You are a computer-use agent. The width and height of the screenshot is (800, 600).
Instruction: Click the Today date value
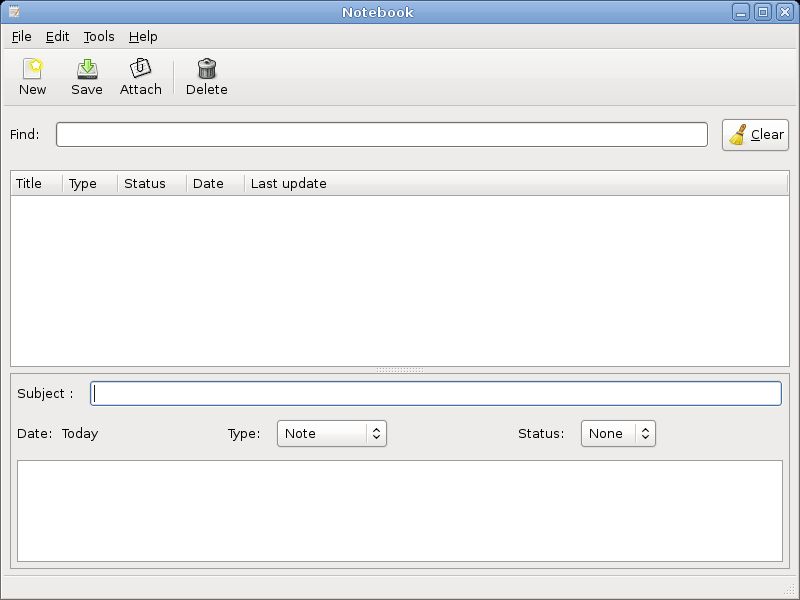coord(80,433)
